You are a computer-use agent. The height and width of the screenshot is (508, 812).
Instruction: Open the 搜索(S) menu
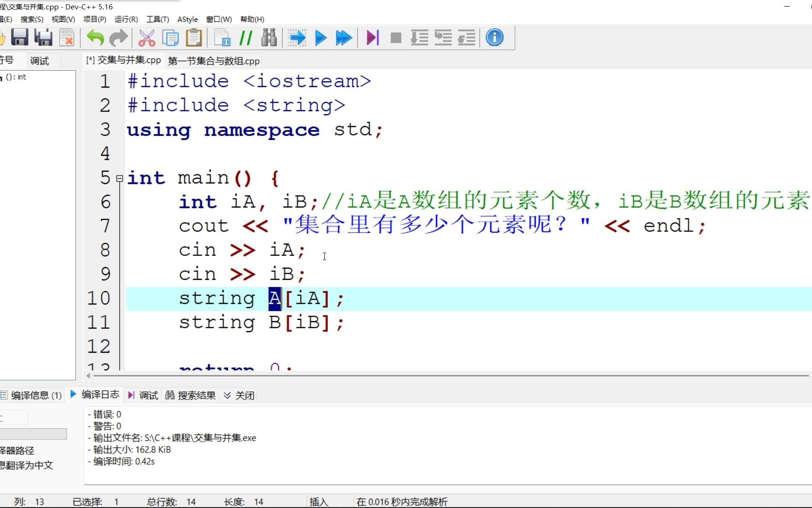tap(31, 19)
